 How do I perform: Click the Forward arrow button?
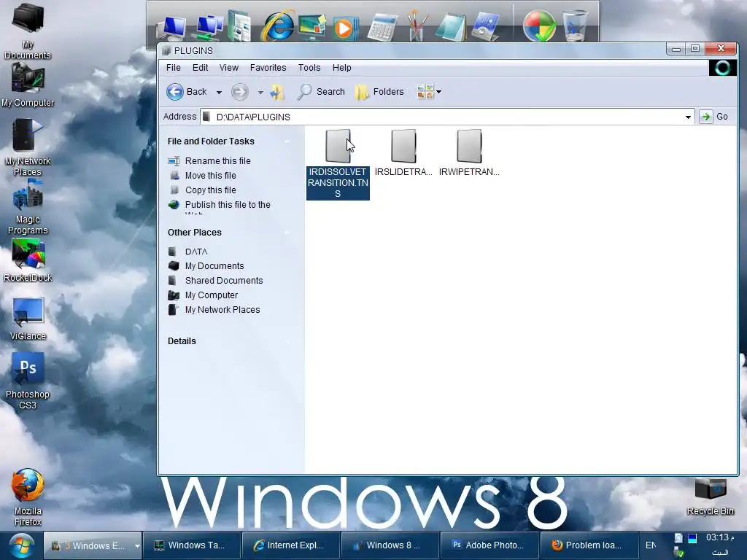click(239, 91)
